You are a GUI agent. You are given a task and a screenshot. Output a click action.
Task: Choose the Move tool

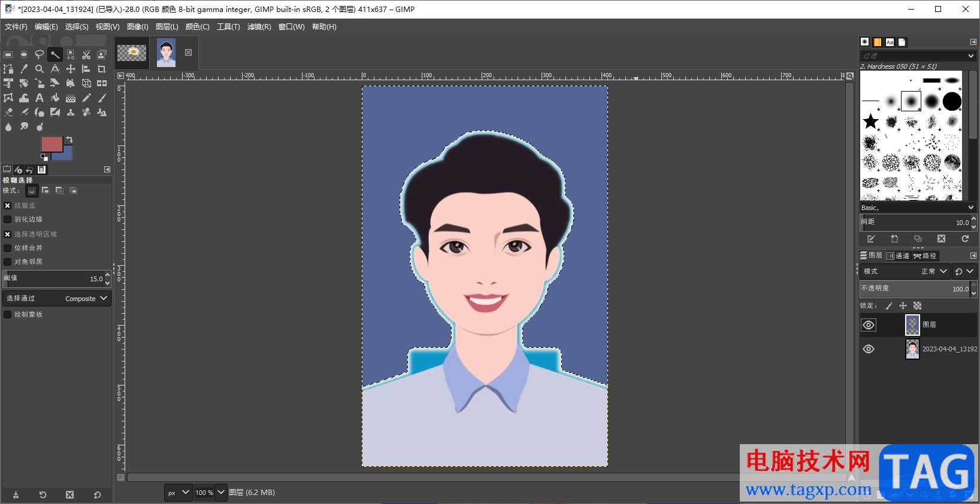(x=71, y=69)
